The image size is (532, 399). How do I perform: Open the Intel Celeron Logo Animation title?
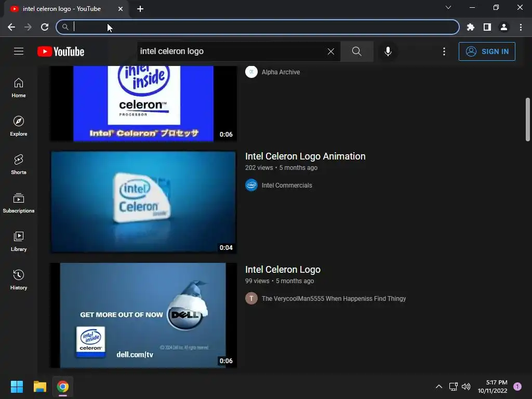pyautogui.click(x=305, y=156)
